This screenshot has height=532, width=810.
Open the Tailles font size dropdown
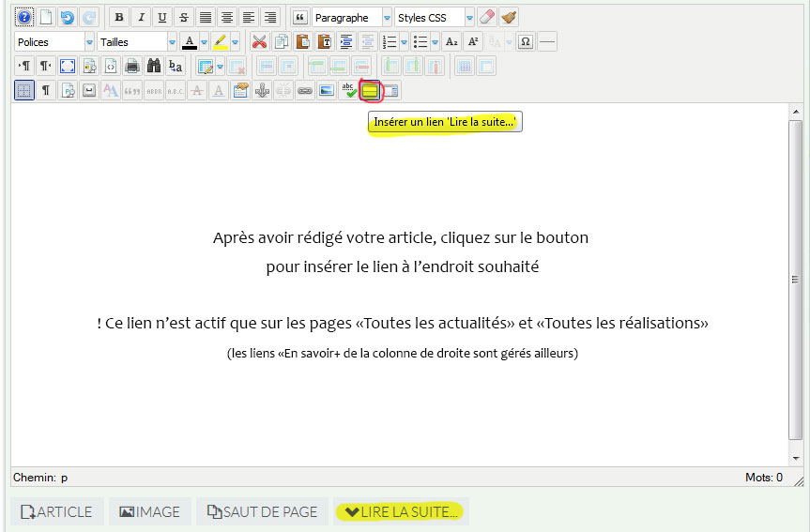(x=172, y=42)
